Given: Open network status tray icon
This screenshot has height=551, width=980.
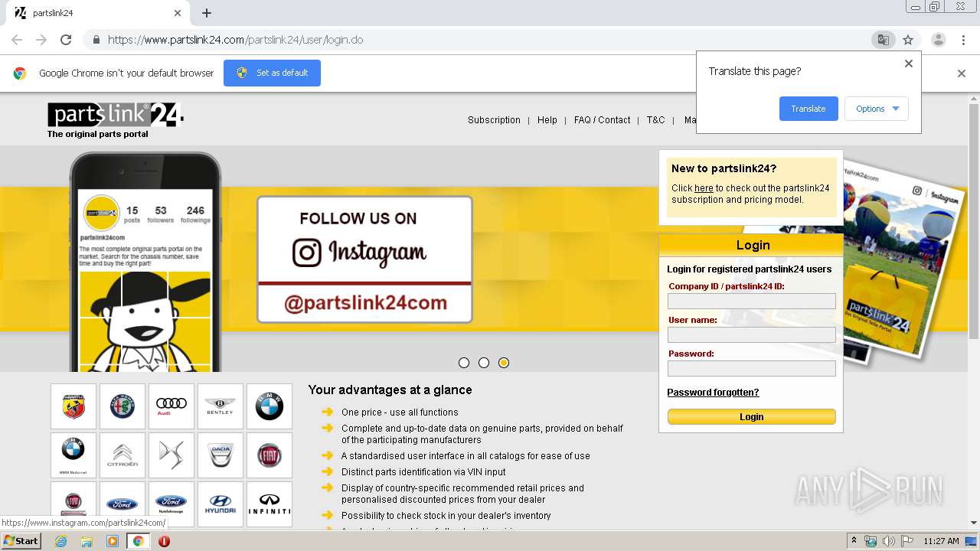Looking at the screenshot, I should coord(871,541).
